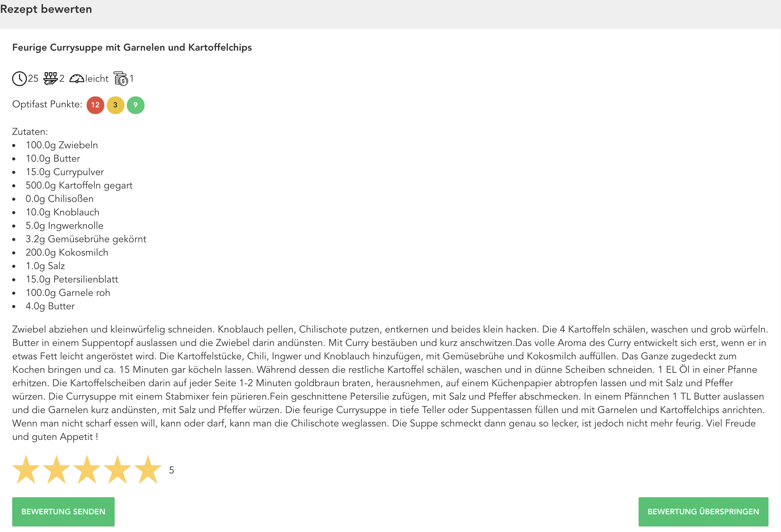Image resolution: width=781 pixels, height=532 pixels.
Task: Click the Rezept bewerten page heading
Action: [x=46, y=9]
